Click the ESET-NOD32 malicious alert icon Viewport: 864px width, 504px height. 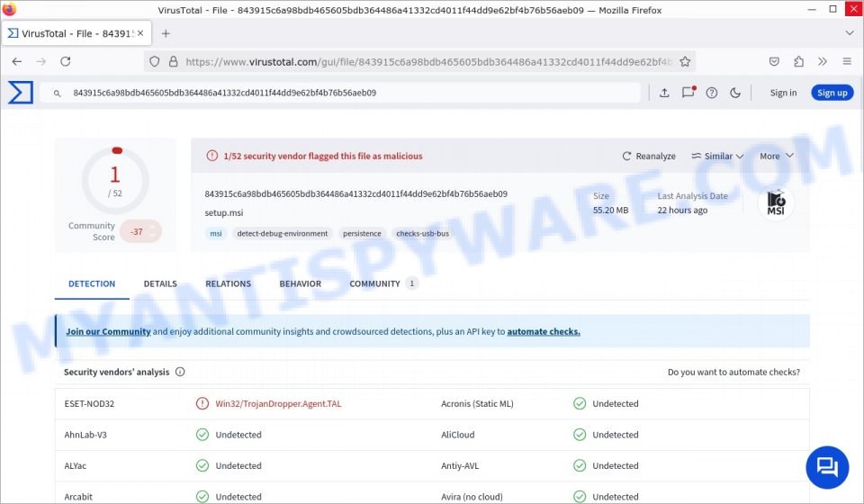tap(202, 404)
